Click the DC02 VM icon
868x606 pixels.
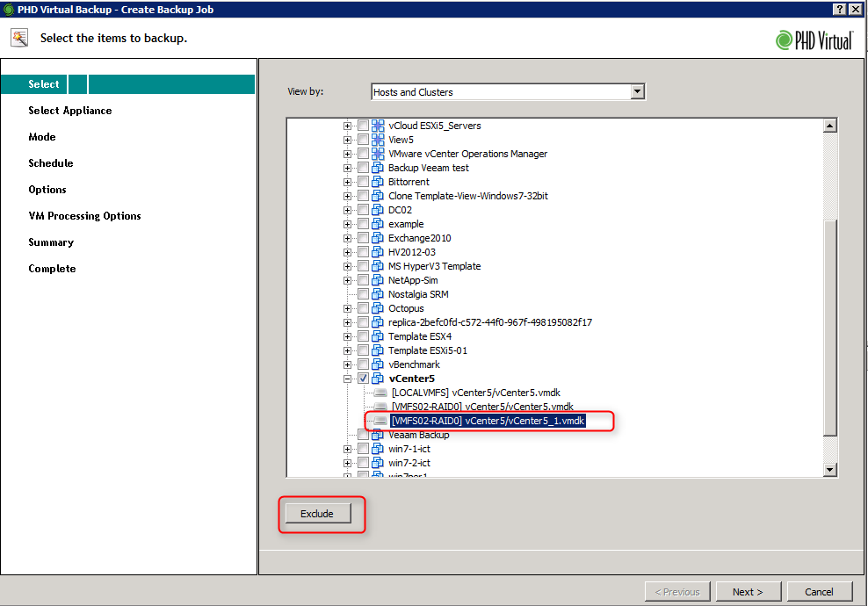(378, 210)
